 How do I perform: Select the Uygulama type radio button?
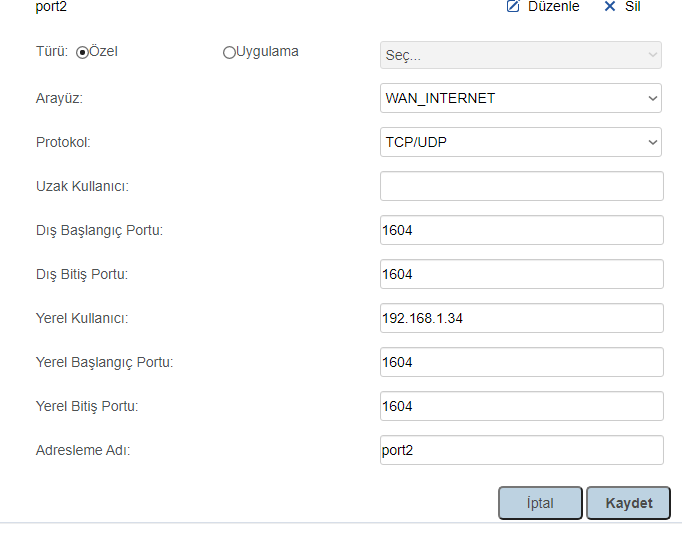click(229, 52)
